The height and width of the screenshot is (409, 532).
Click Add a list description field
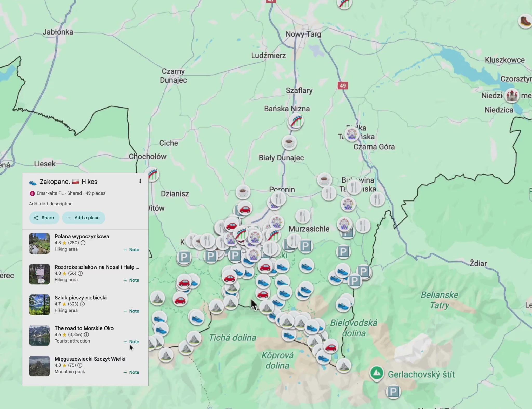point(51,204)
